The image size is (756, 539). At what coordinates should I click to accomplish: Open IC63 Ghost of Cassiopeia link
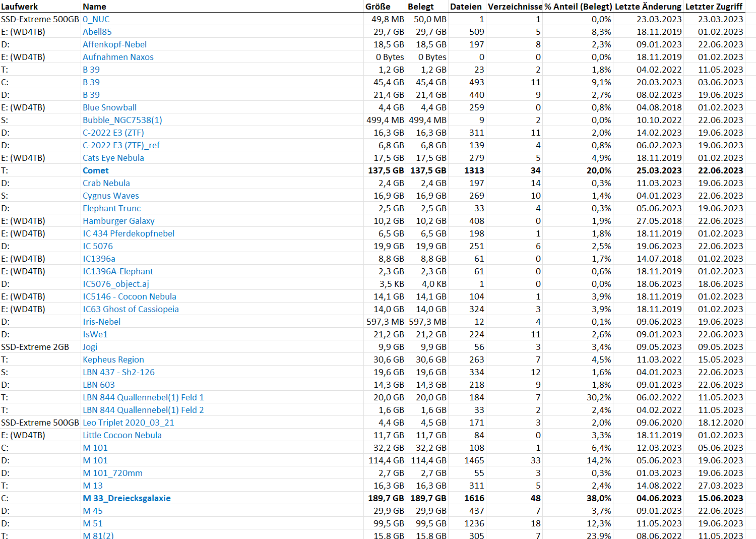pyautogui.click(x=131, y=309)
